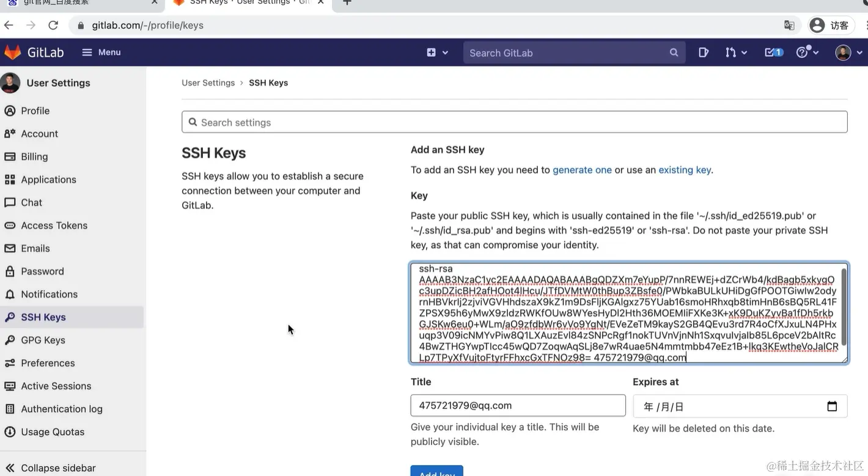The height and width of the screenshot is (476, 868).
Task: Click the Title field containing 475721979@qq.com
Action: [x=518, y=405]
